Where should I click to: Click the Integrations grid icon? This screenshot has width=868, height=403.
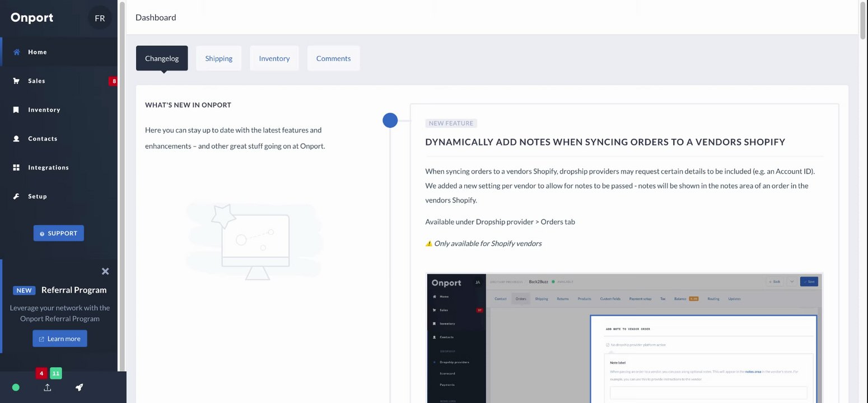pos(16,167)
